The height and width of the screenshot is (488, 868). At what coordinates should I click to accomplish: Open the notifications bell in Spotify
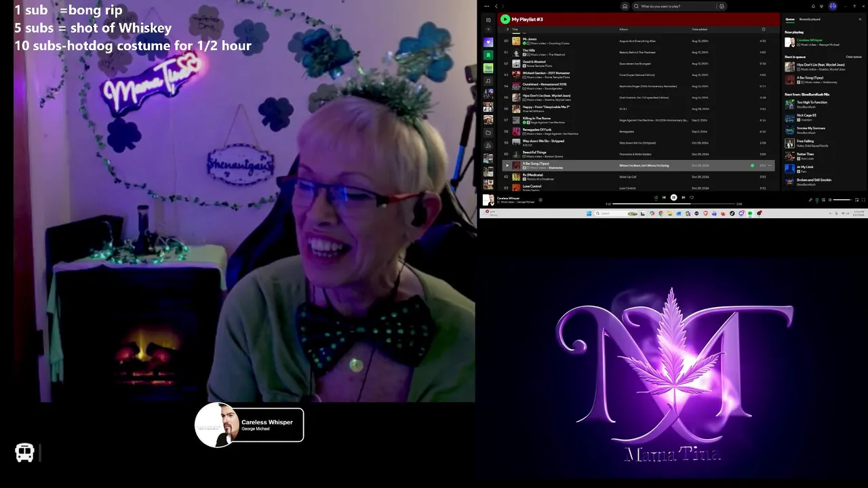[813, 6]
